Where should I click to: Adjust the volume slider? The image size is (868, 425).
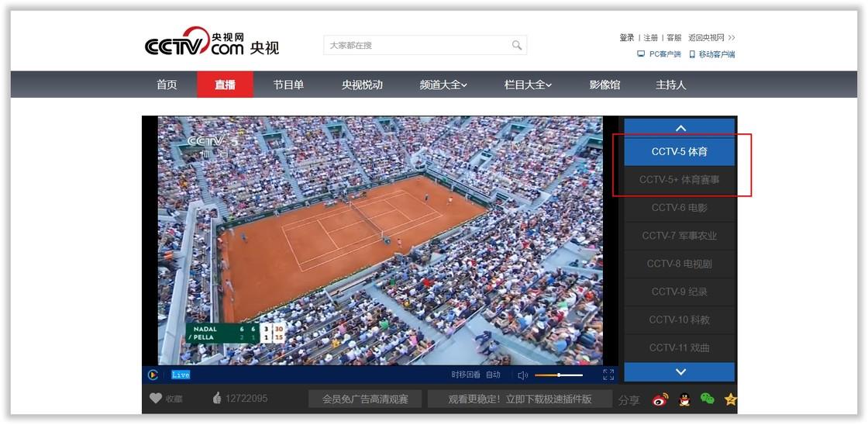[559, 375]
